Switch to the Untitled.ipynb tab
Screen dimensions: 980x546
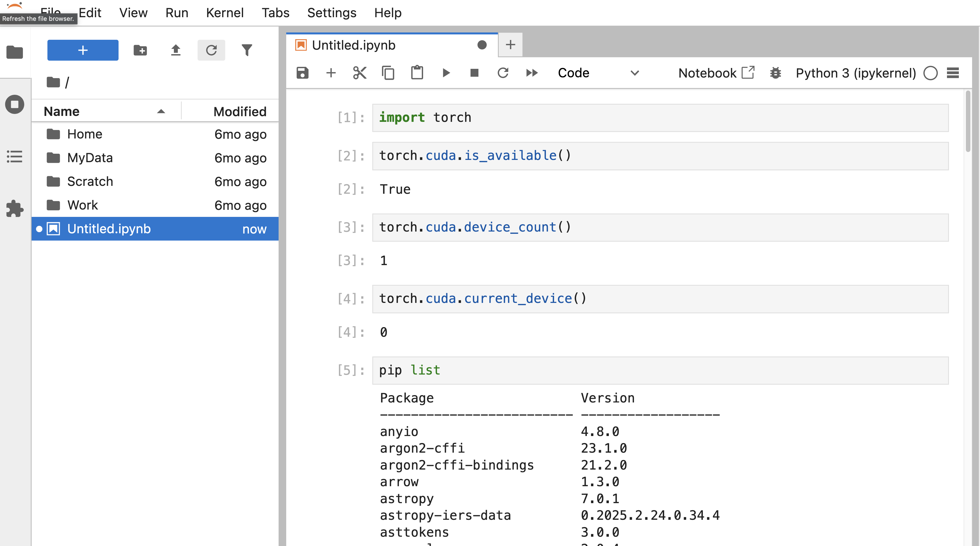[x=353, y=45]
